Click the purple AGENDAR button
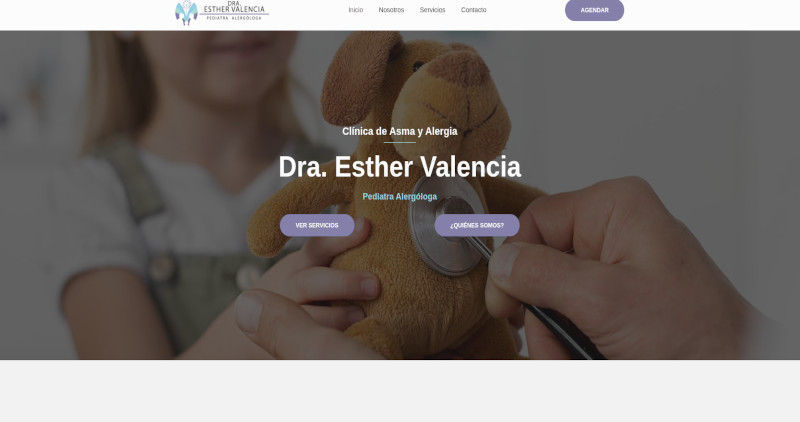 (x=594, y=10)
